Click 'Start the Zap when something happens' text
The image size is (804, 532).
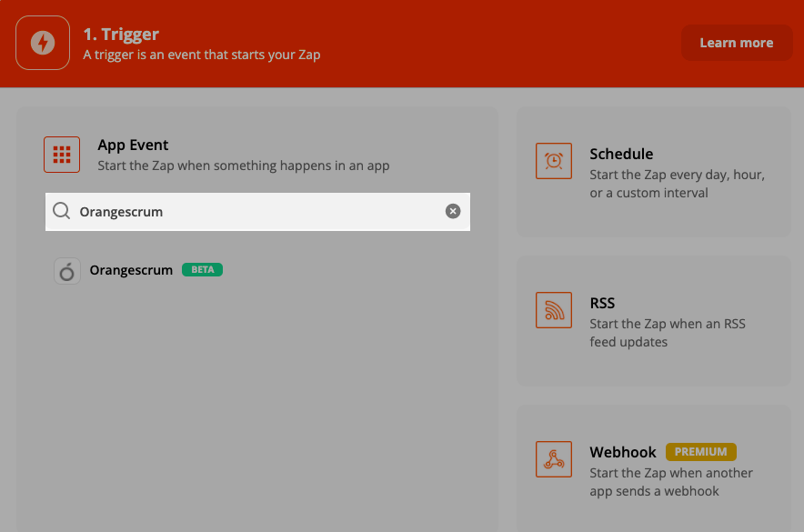click(244, 166)
